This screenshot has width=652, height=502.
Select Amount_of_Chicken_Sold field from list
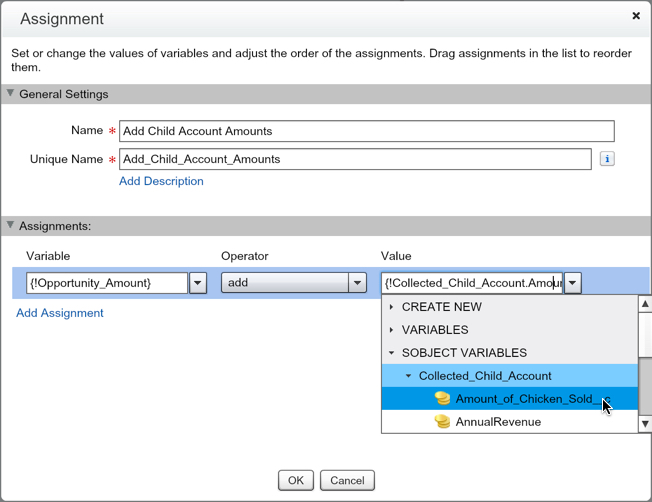(527, 399)
